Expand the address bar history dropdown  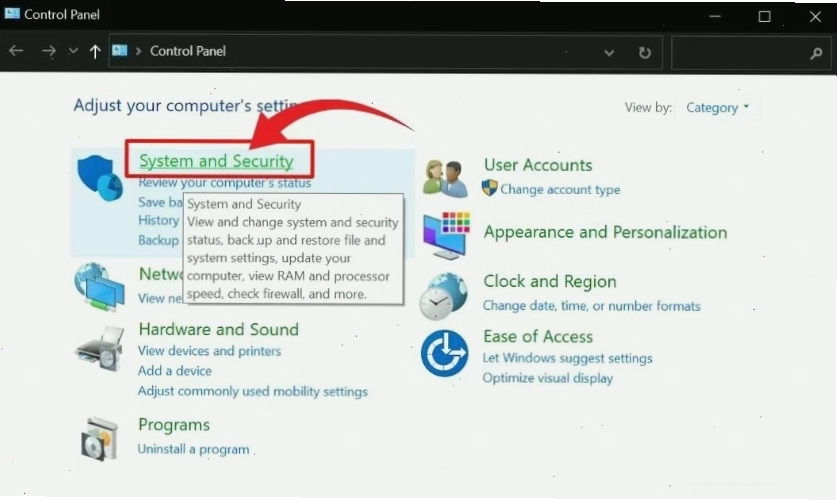[x=609, y=52]
